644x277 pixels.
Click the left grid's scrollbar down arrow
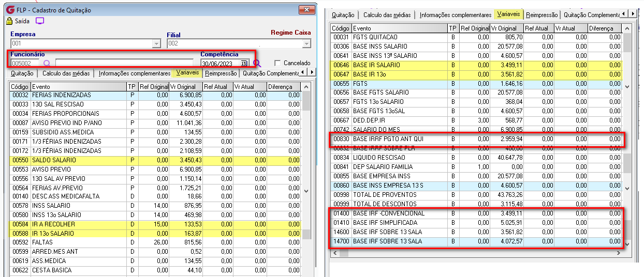click(306, 190)
